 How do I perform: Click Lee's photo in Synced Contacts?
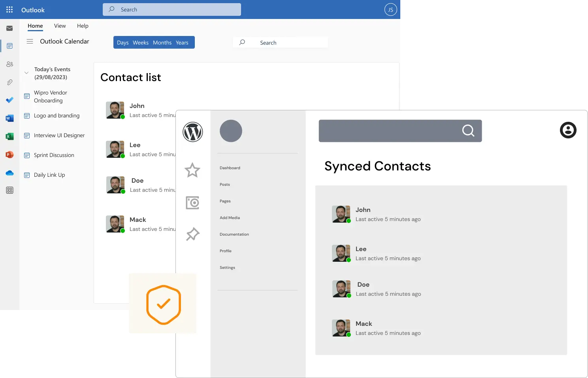341,253
